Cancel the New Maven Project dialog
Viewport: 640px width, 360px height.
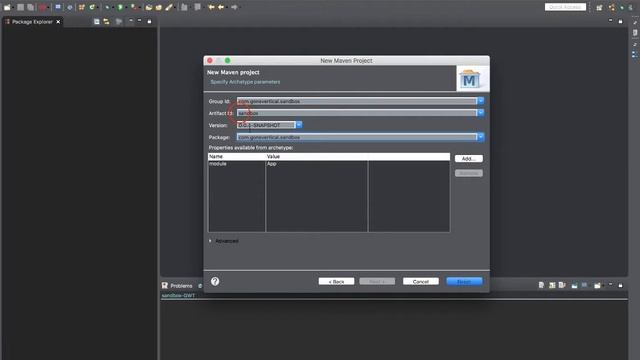pos(420,281)
